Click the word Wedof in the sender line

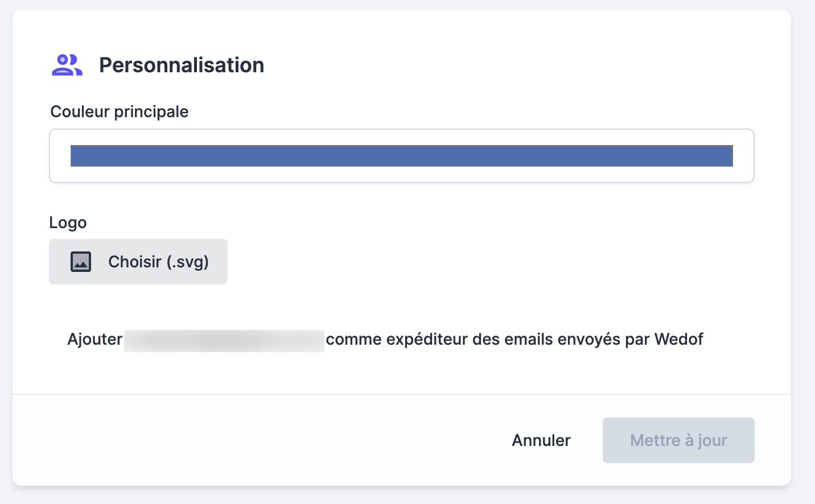pos(679,340)
